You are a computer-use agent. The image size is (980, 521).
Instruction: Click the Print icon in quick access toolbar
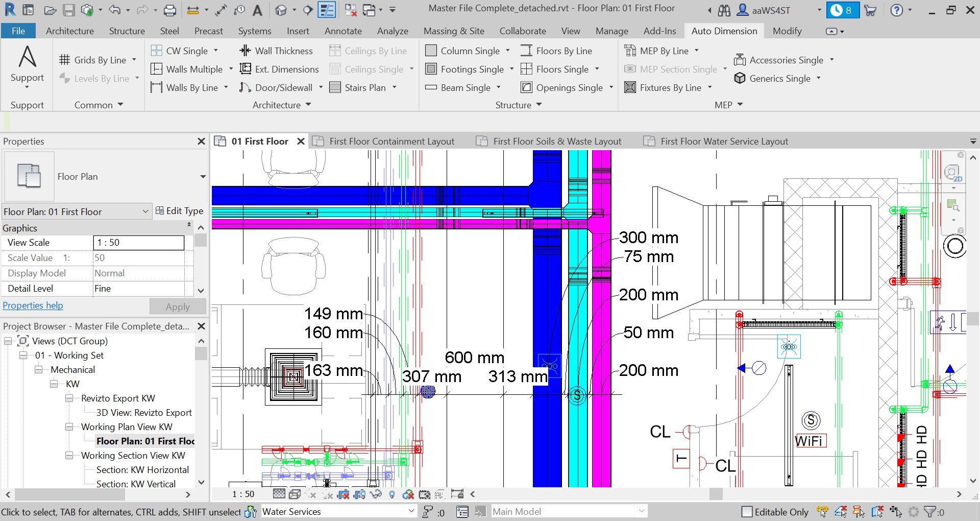click(x=169, y=10)
